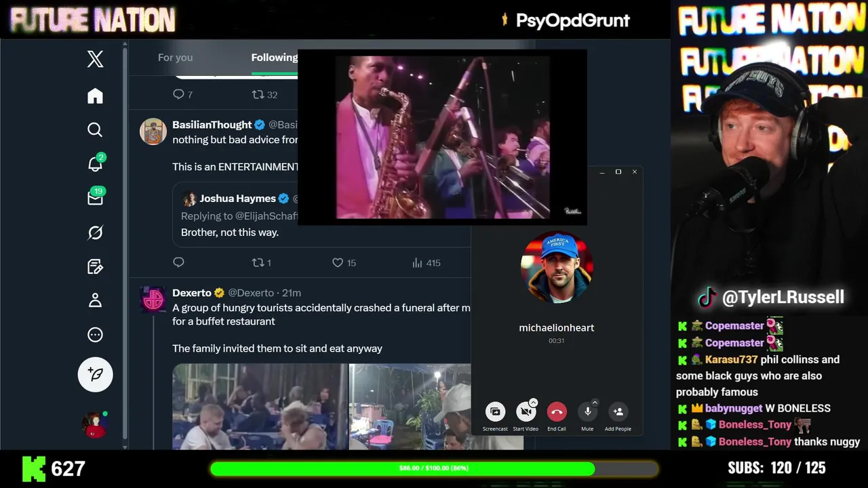This screenshot has width=868, height=488.
Task: Click the Kick viewer count 627
Action: point(68,468)
